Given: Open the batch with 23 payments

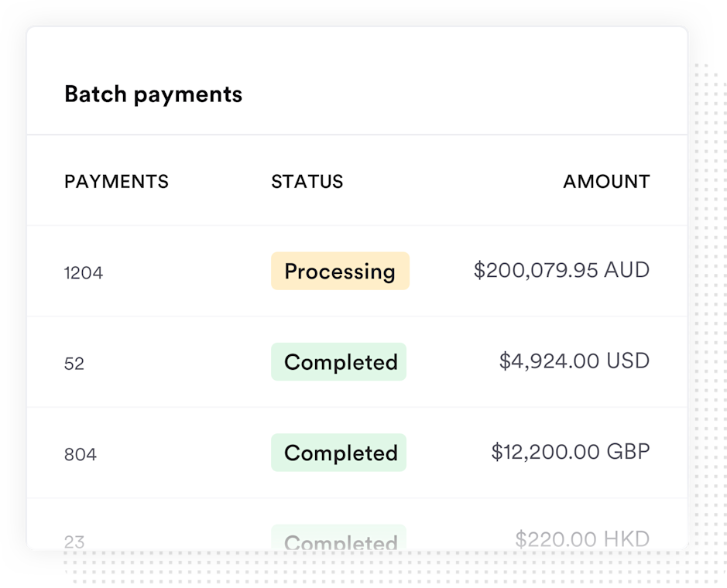Looking at the screenshot, I should [x=74, y=542].
